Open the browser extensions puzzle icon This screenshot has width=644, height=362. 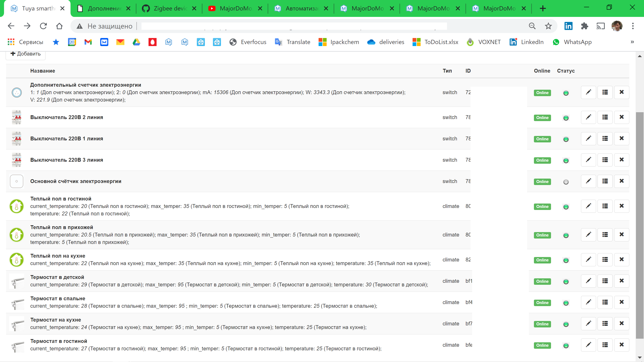(x=584, y=26)
